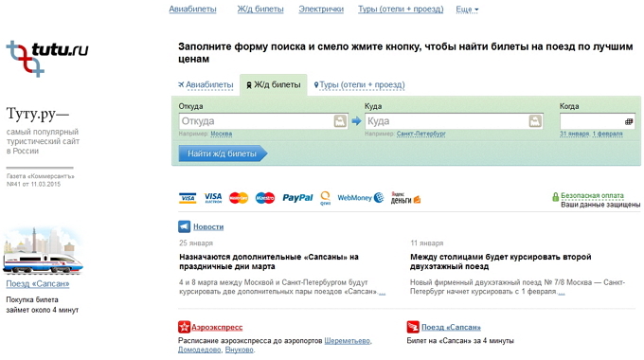Open Туры (отели + проезд) top navigation
This screenshot has width=644, height=360.
click(x=401, y=9)
